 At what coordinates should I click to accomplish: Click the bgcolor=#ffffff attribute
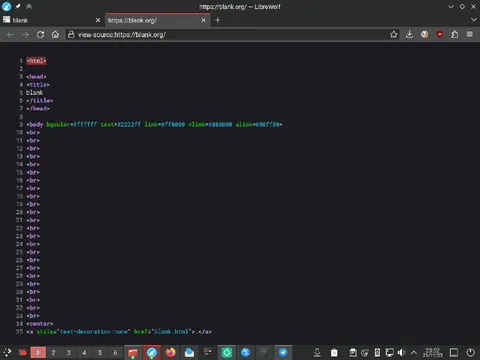point(72,124)
